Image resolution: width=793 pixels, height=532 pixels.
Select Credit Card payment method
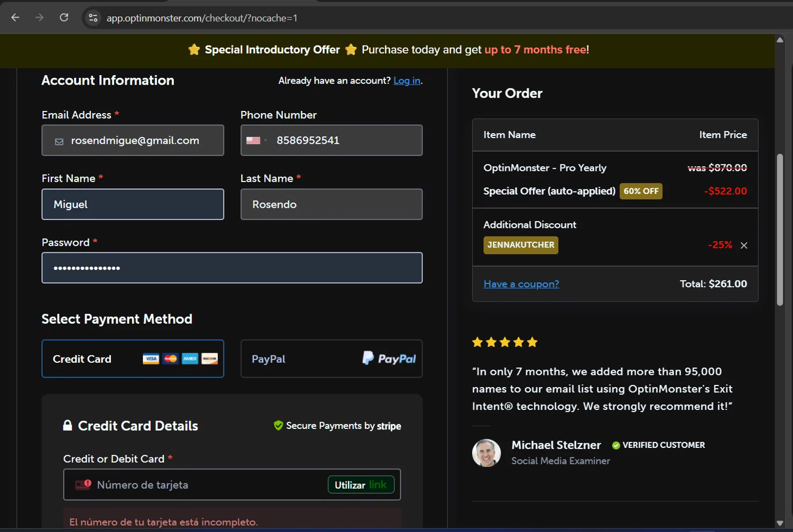[x=133, y=359]
